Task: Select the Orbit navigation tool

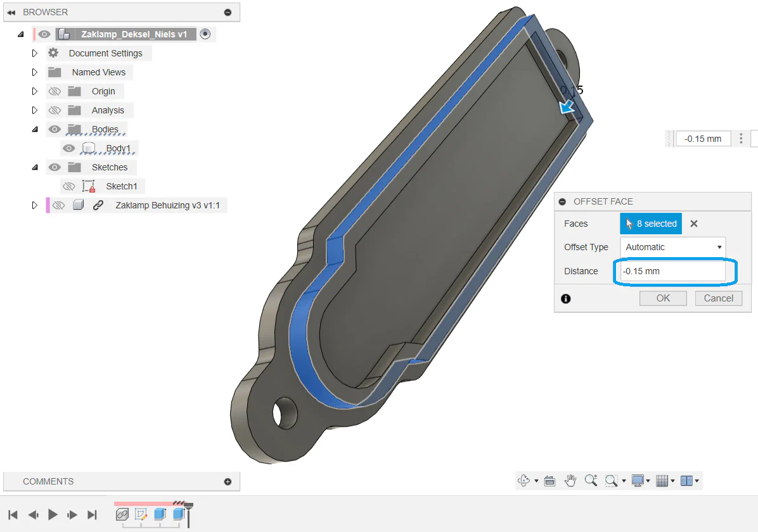Action: [524, 481]
